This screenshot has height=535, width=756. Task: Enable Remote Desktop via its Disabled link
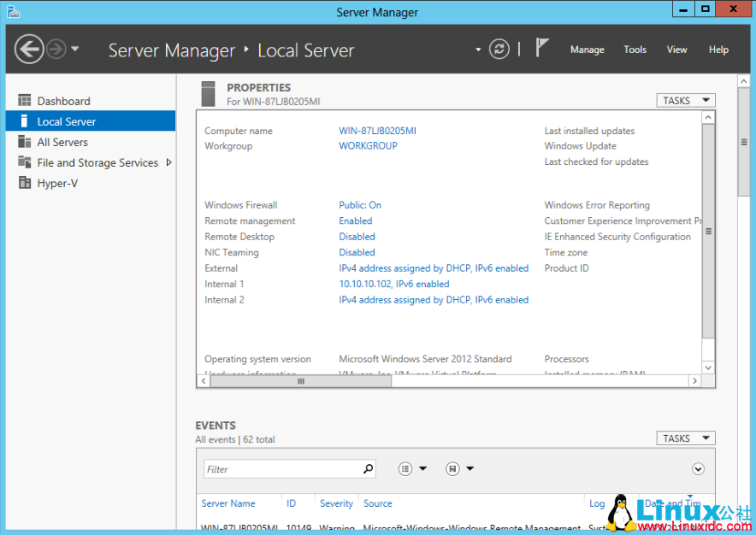click(357, 237)
